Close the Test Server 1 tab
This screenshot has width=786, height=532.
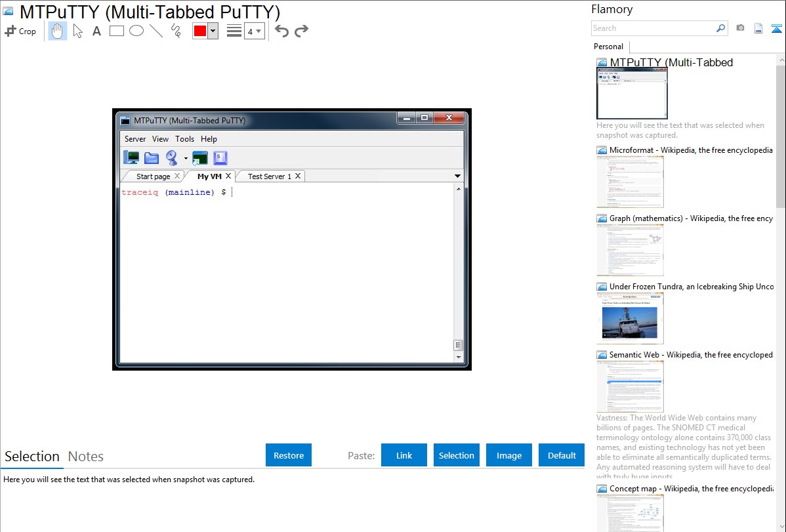click(x=298, y=176)
